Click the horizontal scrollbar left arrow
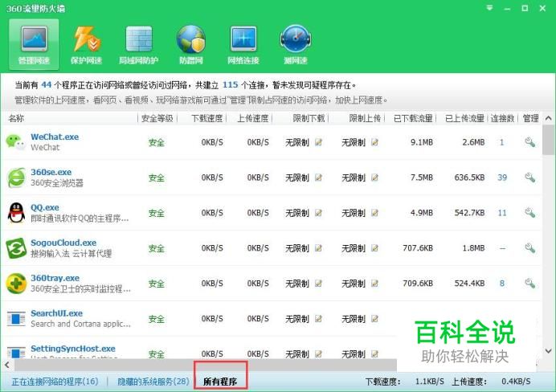The height and width of the screenshot is (392, 556). point(7,365)
